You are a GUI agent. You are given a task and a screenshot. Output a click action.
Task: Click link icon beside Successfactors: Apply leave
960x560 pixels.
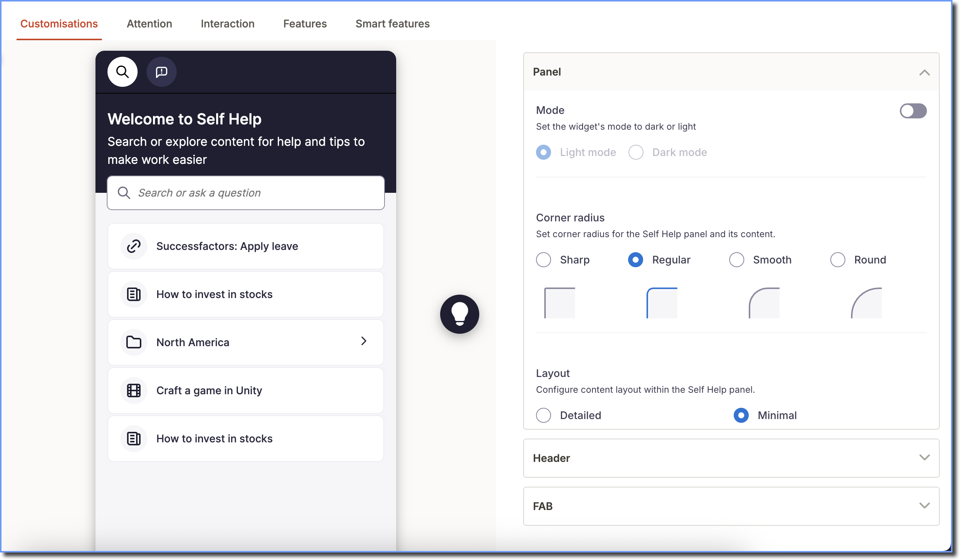[x=134, y=246]
